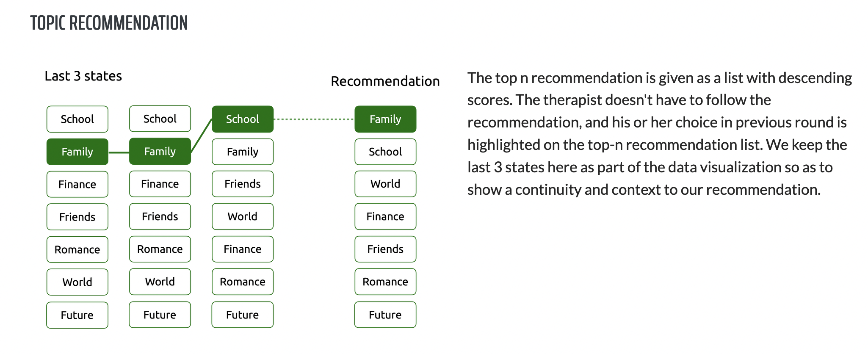Click the Topic Recommendation heading
Screen dimensions: 868x354
(109, 23)
